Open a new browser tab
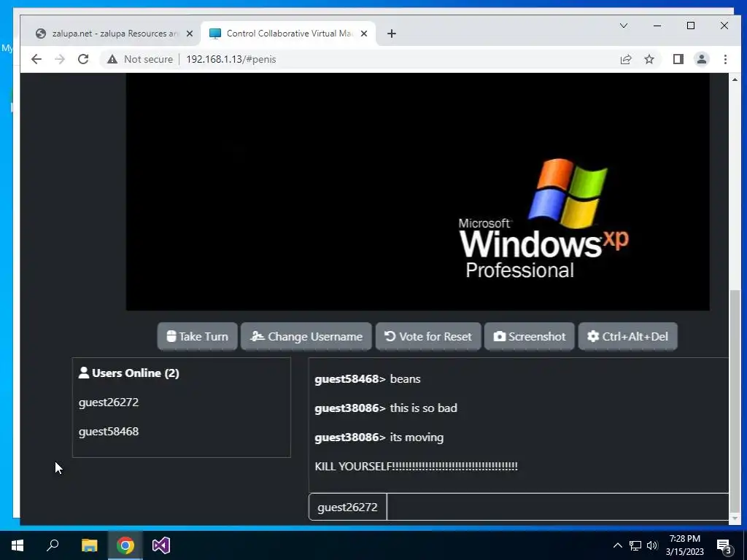 392,34
